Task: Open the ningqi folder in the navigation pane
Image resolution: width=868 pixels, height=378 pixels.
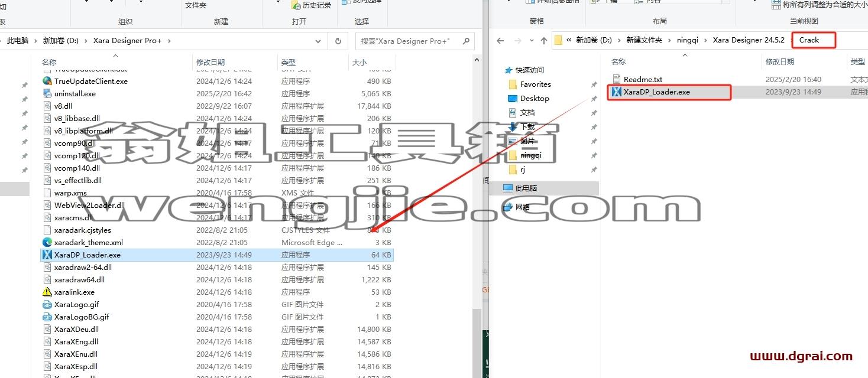Action: pos(525,155)
